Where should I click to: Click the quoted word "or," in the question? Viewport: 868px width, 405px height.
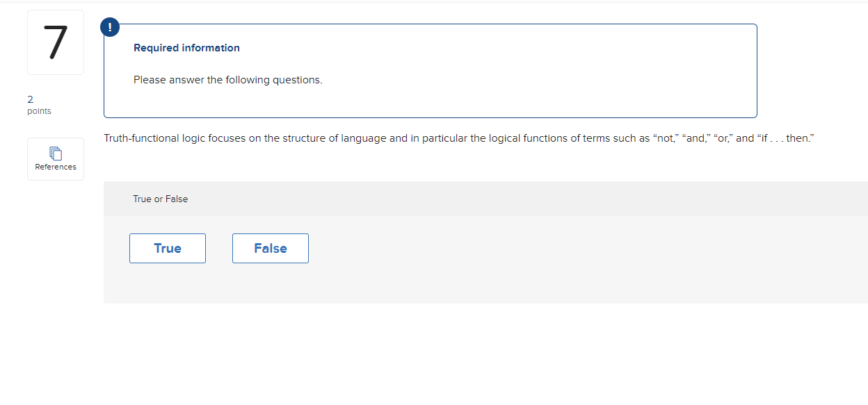pos(723,138)
